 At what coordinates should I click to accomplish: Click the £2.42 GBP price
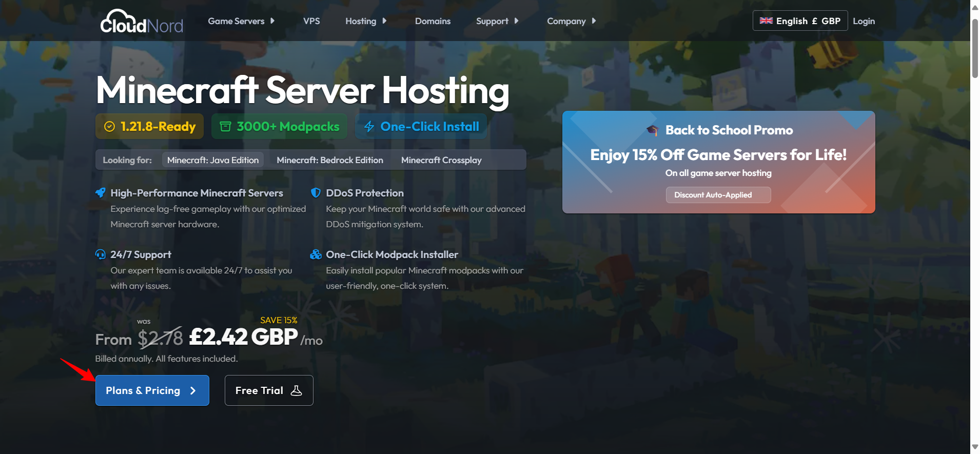pos(243,337)
